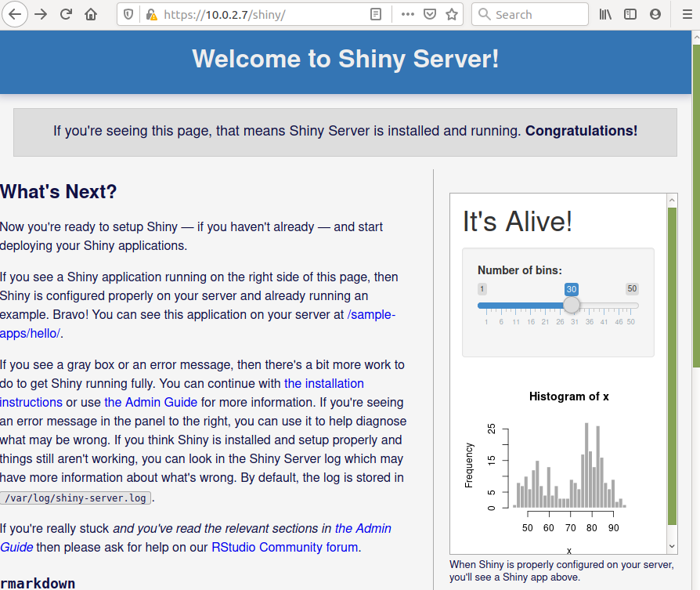Click the bold 'Congratulations!' text
This screenshot has height=590, width=700.
point(581,131)
